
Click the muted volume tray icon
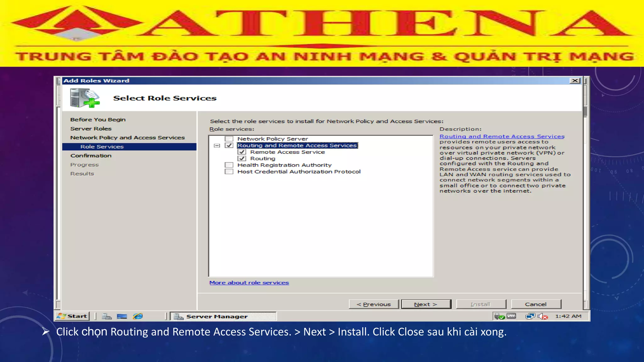543,316
